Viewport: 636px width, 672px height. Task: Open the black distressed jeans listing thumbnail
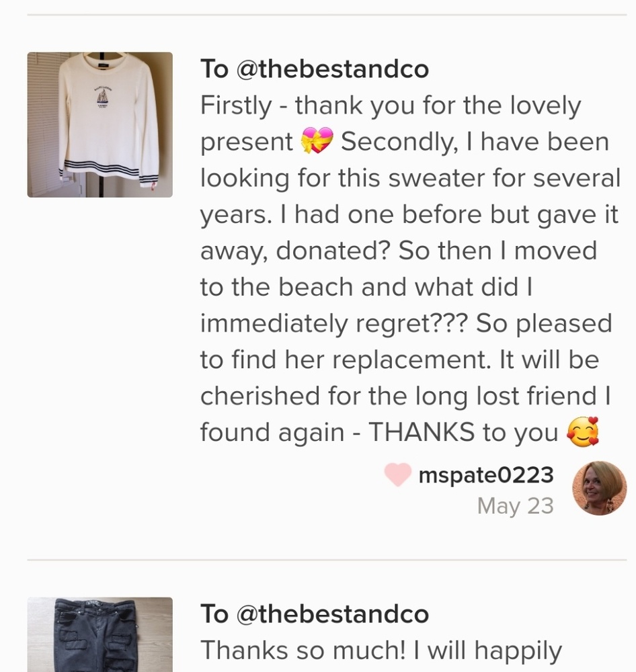100,635
